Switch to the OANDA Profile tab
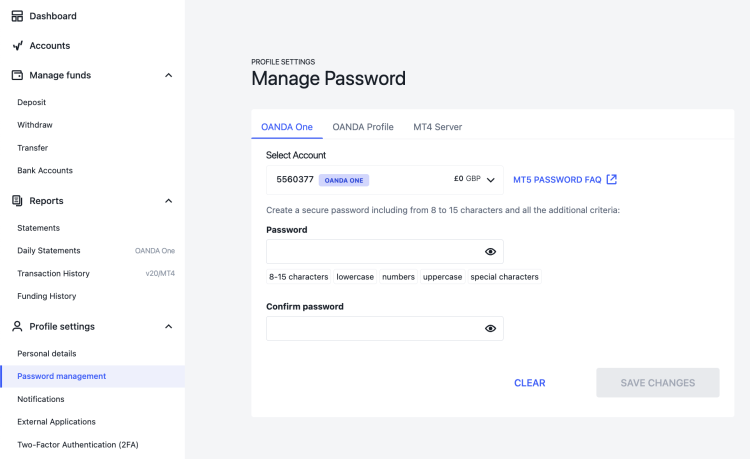The image size is (750, 459). tap(363, 127)
